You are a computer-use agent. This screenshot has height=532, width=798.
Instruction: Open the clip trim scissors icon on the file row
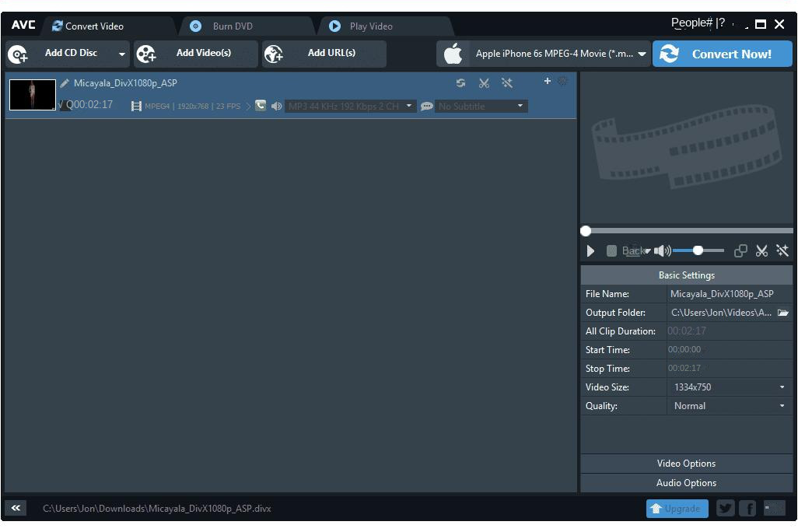(484, 82)
